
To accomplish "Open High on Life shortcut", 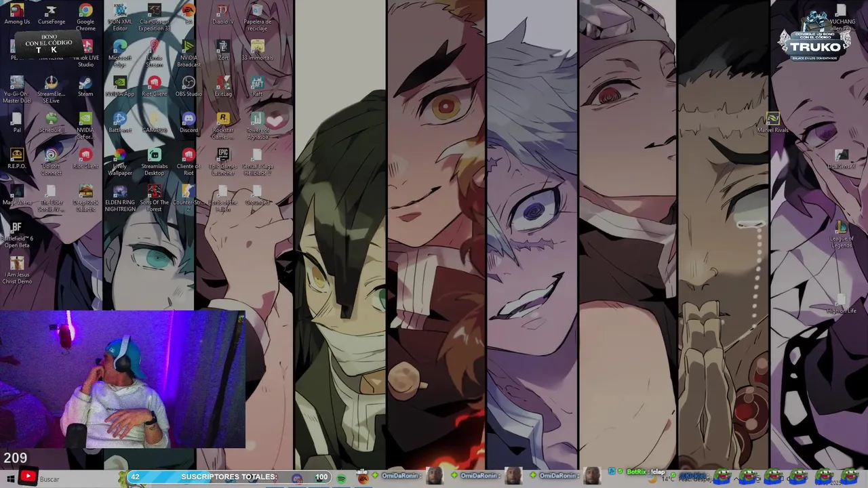I will point(842,304).
